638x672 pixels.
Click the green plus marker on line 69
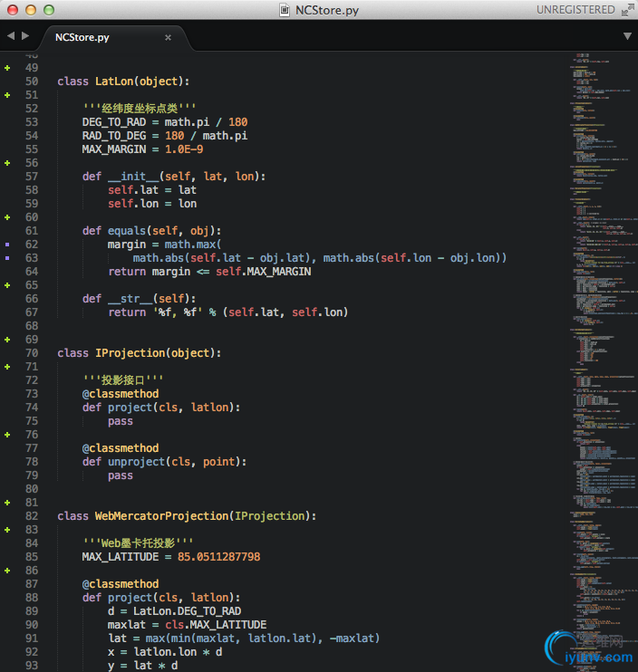(x=7, y=340)
